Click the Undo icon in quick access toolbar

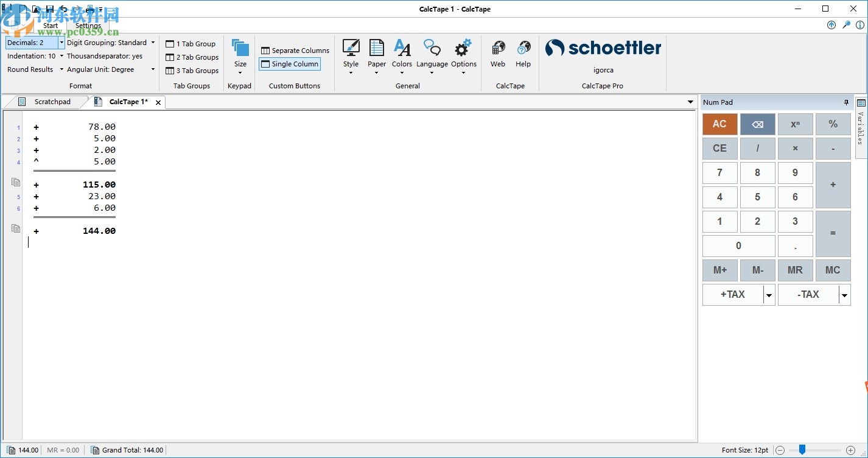pyautogui.click(x=63, y=9)
